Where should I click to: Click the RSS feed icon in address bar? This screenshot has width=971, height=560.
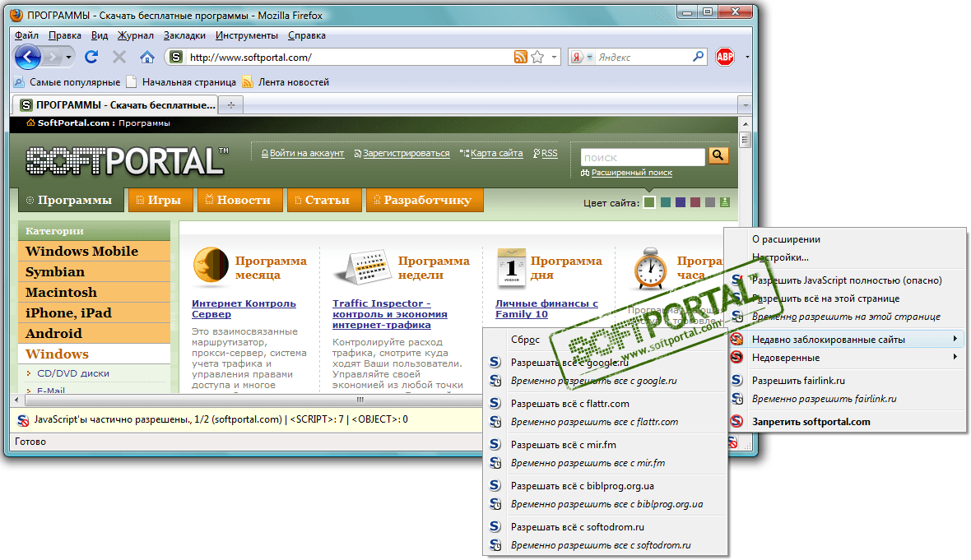pos(520,57)
